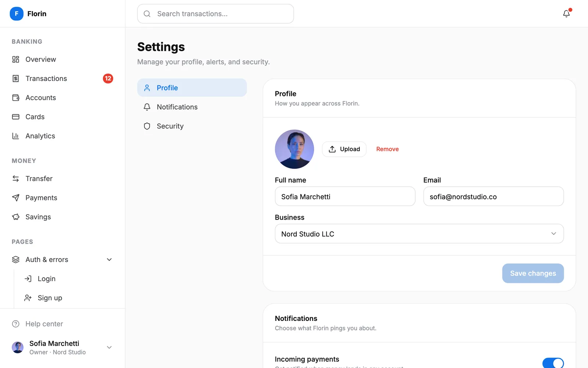Image resolution: width=588 pixels, height=368 pixels.
Task: Click "Choose what Florin pings you about." text
Action: click(x=326, y=328)
